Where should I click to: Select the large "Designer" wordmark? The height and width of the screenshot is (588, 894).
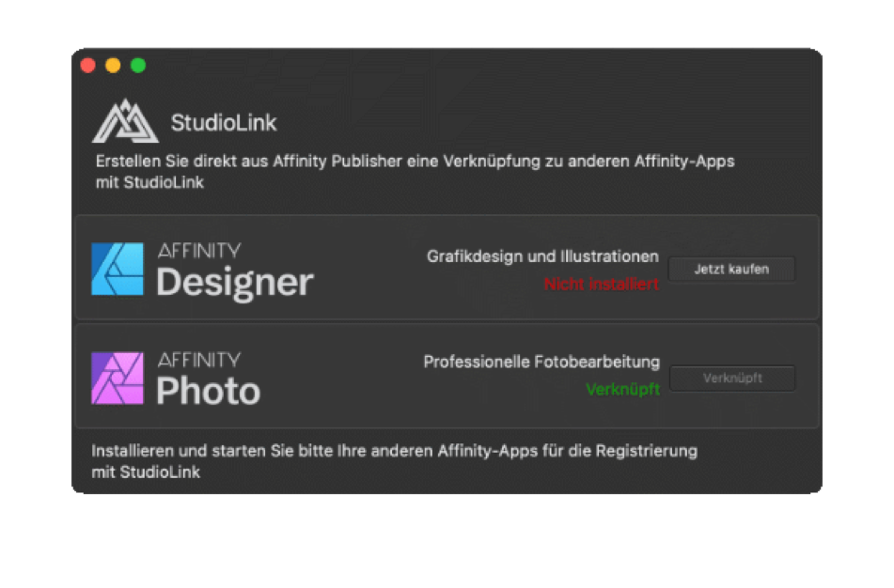coord(234,282)
